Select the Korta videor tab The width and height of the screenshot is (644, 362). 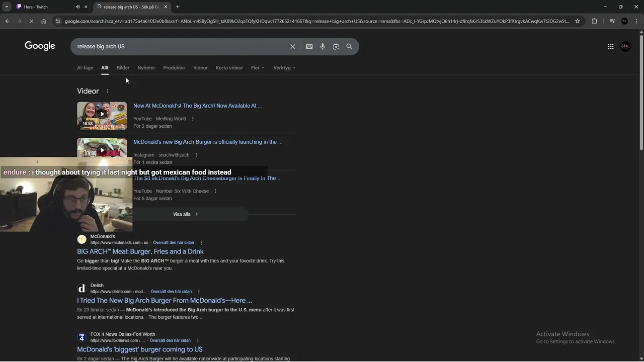pos(229,68)
